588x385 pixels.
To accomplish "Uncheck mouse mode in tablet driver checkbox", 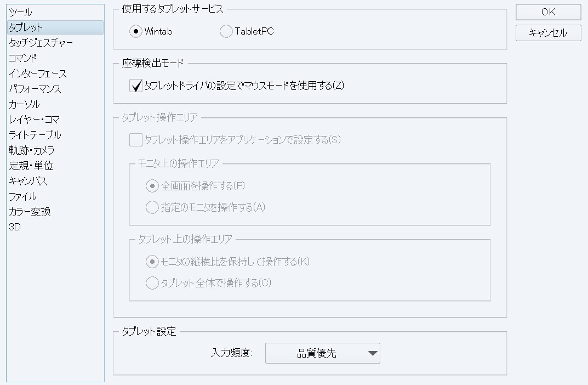I will click(x=135, y=86).
